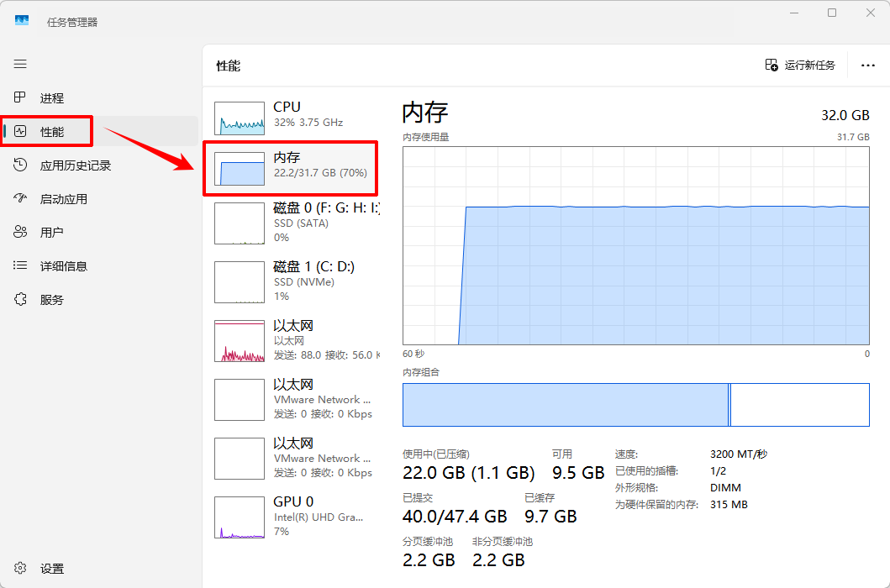Click the 性能 page heading

(229, 66)
